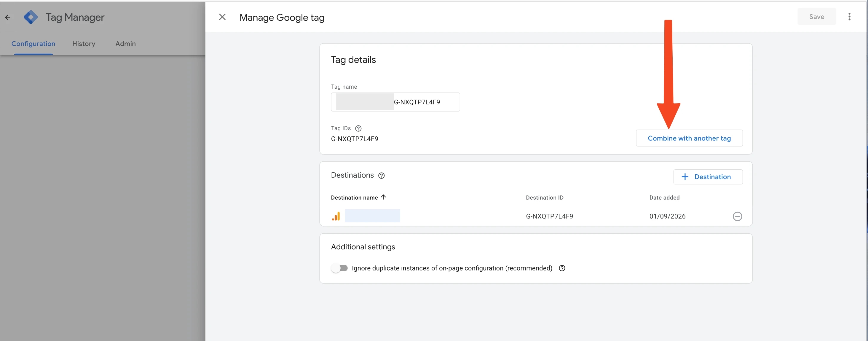This screenshot has height=341, width=868.
Task: Click the Tag Manager diamond logo
Action: coord(31,17)
